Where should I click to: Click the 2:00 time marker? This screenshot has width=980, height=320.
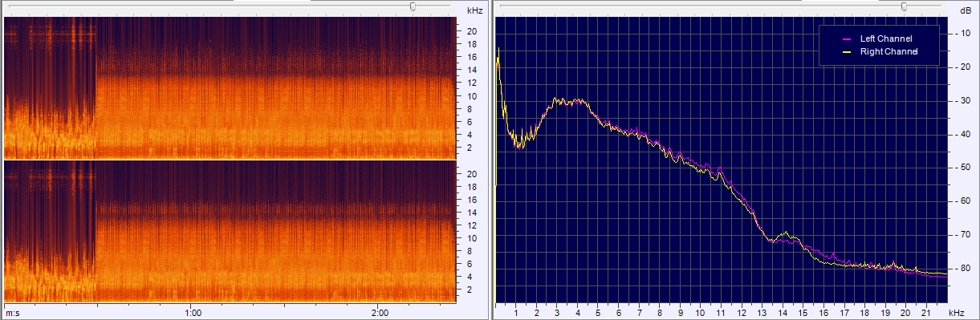click(380, 313)
